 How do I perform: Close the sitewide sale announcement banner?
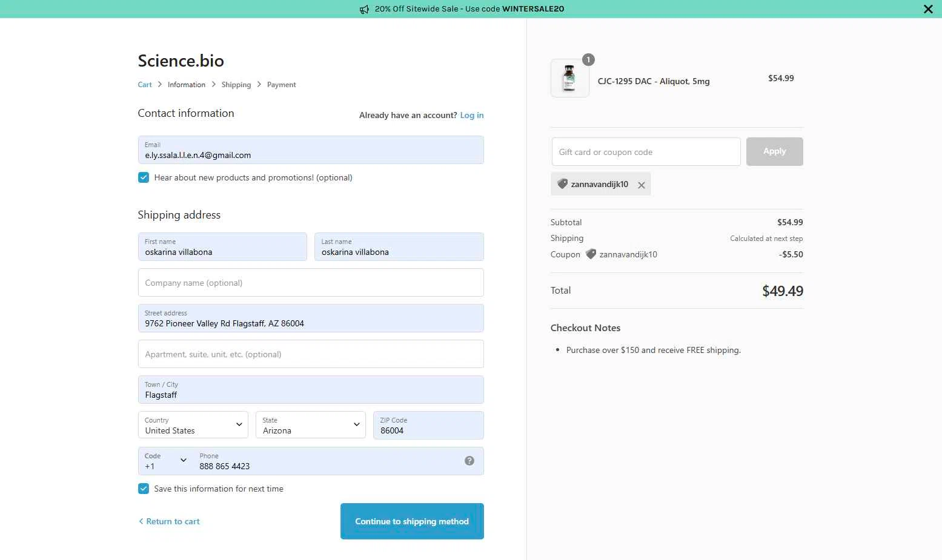pyautogui.click(x=928, y=9)
